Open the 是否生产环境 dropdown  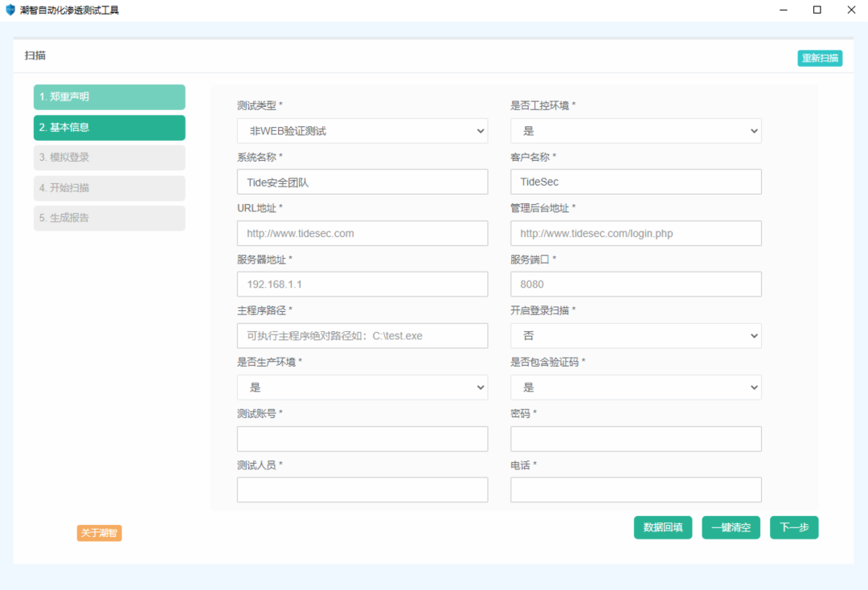[362, 387]
